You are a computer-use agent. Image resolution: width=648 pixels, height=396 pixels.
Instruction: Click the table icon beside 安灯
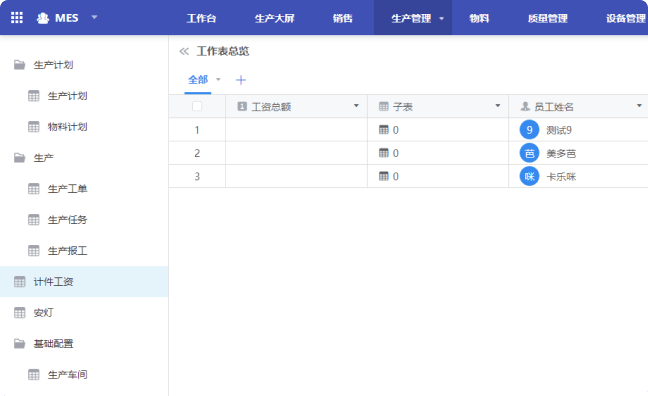[x=19, y=313]
